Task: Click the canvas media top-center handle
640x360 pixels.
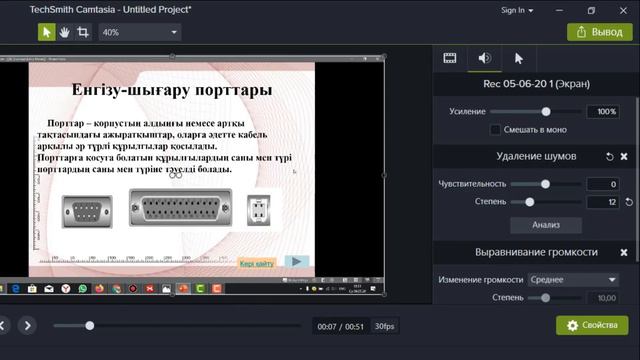Action: 172,56
